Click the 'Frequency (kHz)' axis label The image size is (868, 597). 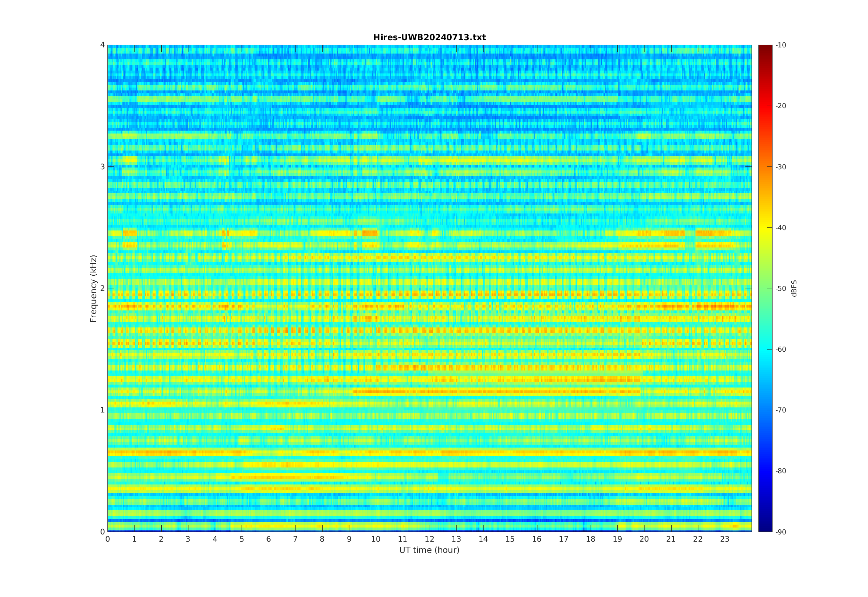pos(93,288)
